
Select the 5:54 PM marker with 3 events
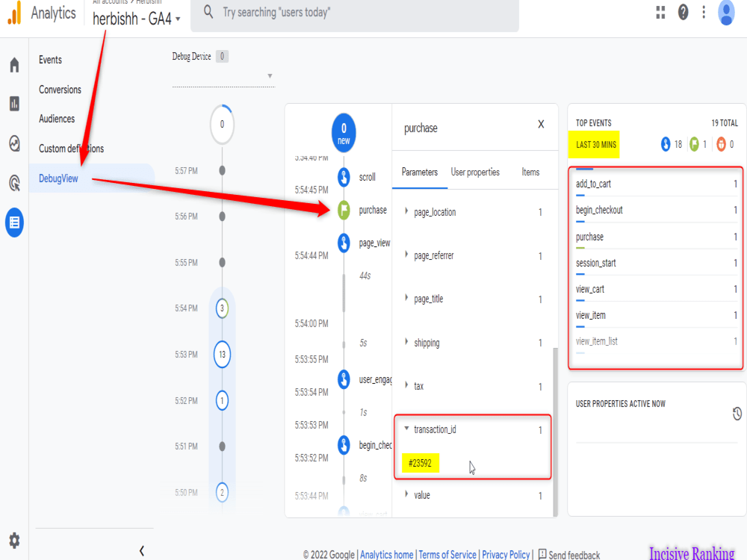[x=222, y=308]
